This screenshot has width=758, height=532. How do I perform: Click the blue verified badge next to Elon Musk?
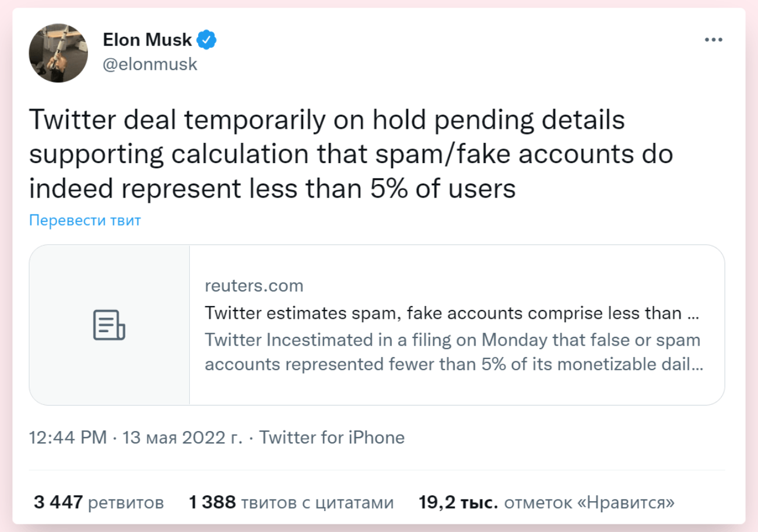(x=208, y=39)
